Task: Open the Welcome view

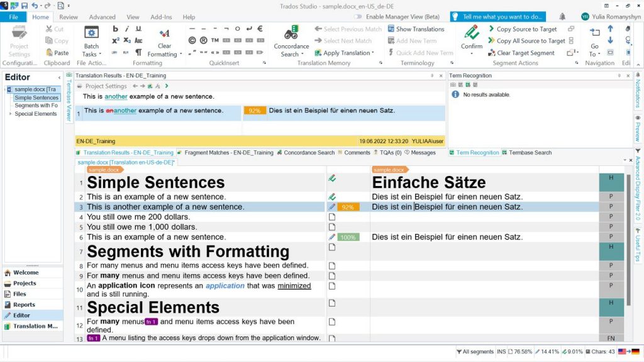Action: click(x=33, y=273)
